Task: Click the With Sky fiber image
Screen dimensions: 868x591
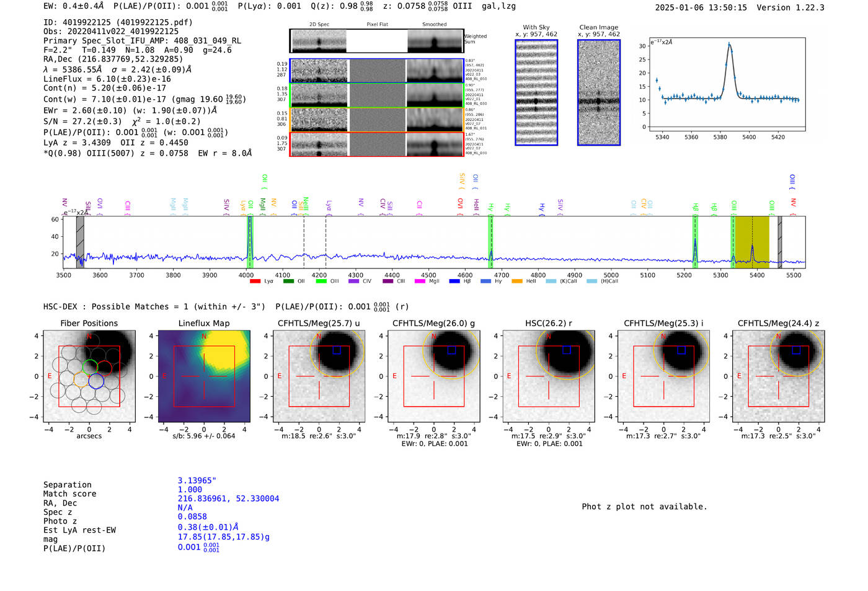Action: (536, 92)
